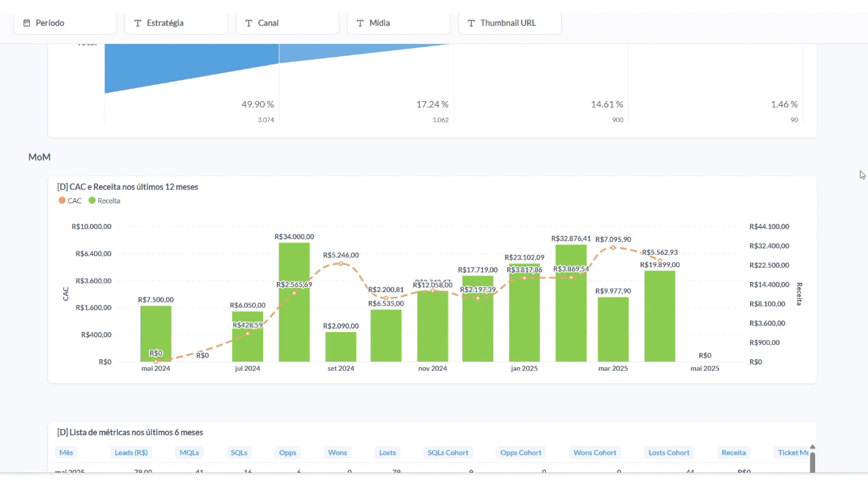The image size is (868, 488).
Task: Toggle the CAC series in chart legend
Action: 71,201
